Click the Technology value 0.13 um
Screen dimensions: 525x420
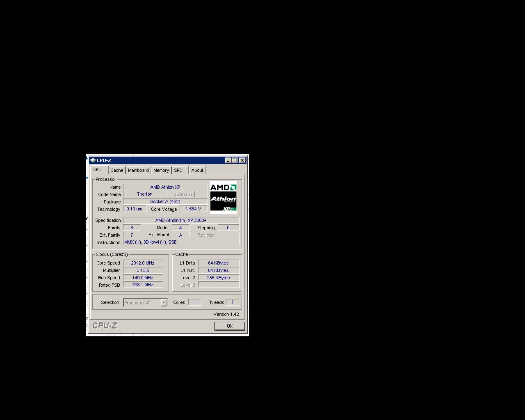pyautogui.click(x=135, y=209)
